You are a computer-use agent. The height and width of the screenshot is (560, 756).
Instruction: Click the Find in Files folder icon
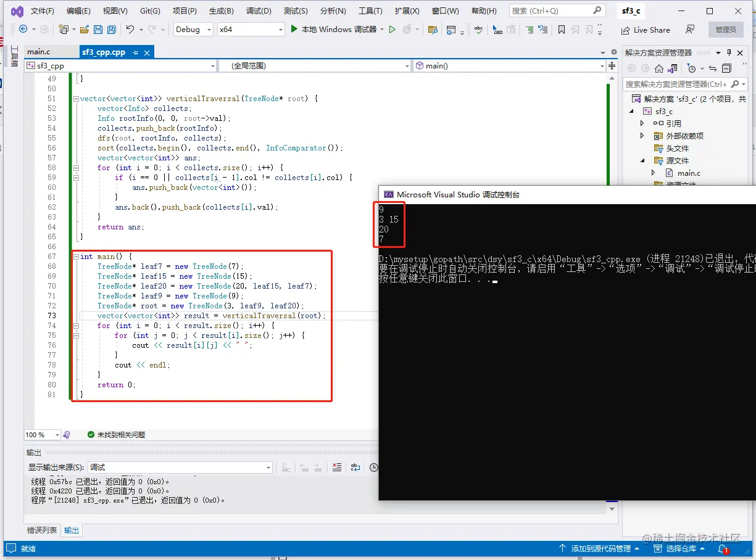433,29
